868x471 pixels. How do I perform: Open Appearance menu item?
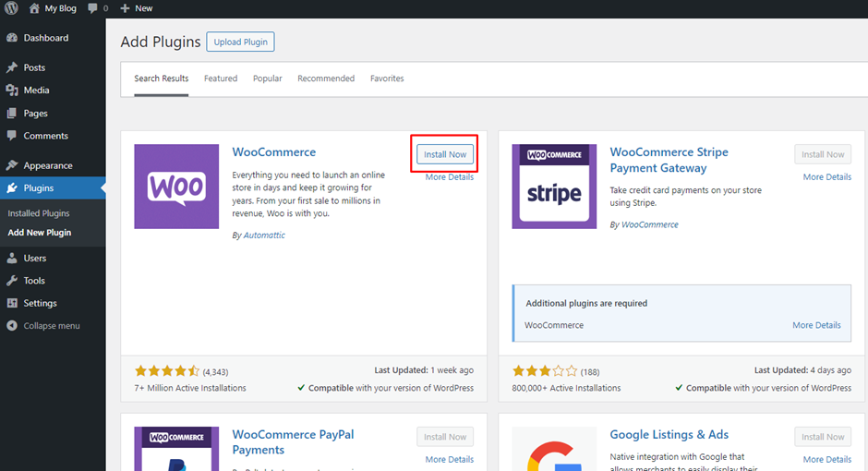48,165
